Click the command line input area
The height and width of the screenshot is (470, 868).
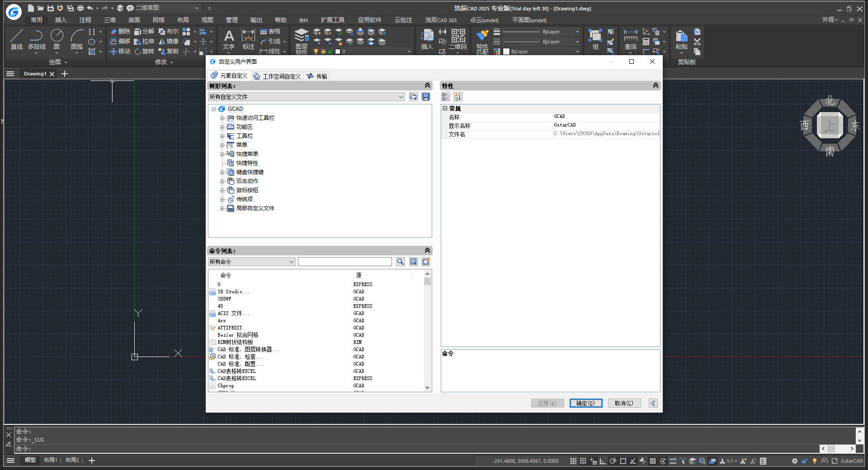[416, 449]
